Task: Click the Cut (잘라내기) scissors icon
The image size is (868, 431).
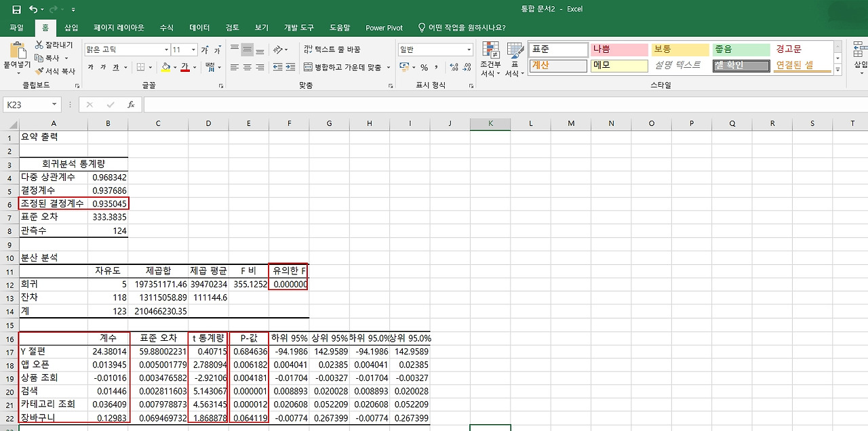Action: (39, 45)
